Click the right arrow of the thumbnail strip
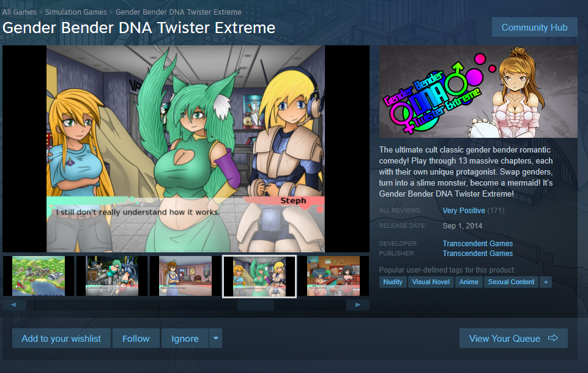588x373 pixels. point(358,304)
